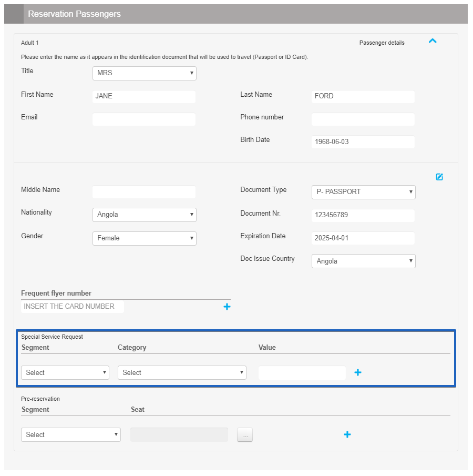
Task: Open the Title dropdown showing MRS
Action: [144, 73]
